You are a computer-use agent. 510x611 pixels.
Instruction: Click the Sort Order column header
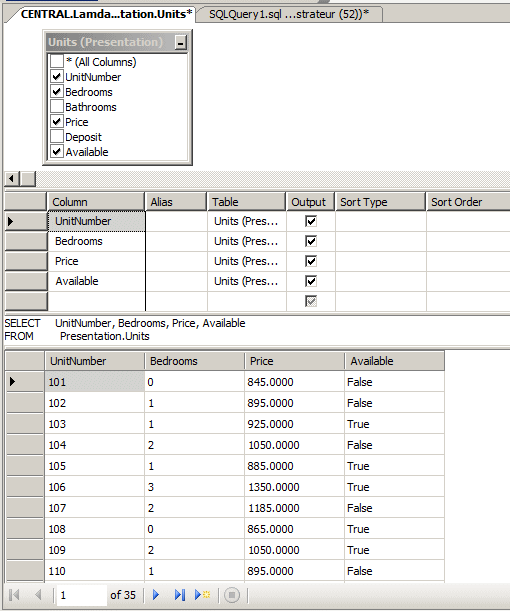[468, 202]
